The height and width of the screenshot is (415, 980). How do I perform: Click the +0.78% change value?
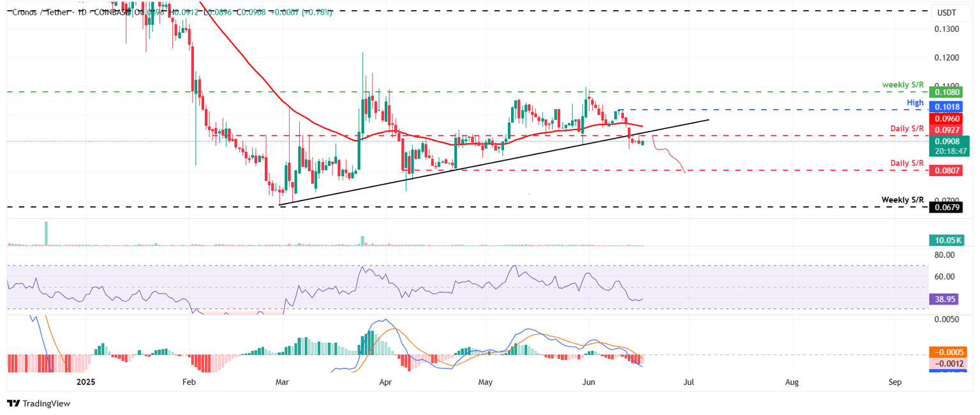pyautogui.click(x=315, y=11)
